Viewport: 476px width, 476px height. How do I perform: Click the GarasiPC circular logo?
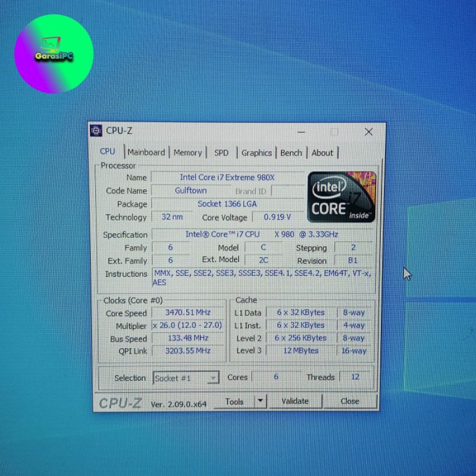coord(54,54)
